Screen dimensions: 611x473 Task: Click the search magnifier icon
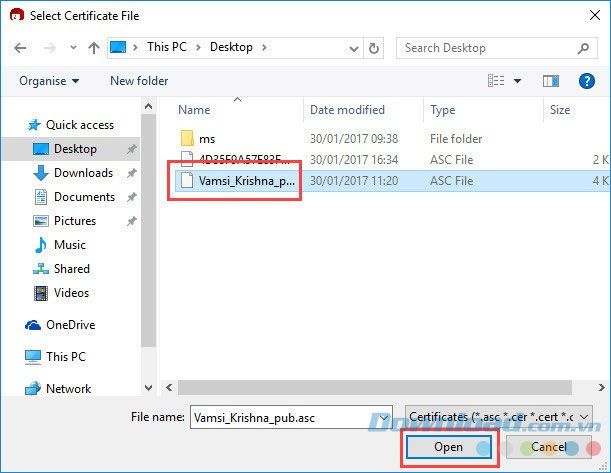583,48
